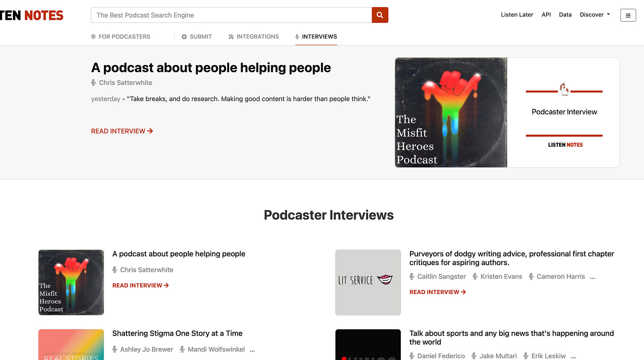Image resolution: width=644 pixels, height=360 pixels.
Task: Click the small Misfit Heroes Podcast thumbnail
Action: (x=71, y=283)
